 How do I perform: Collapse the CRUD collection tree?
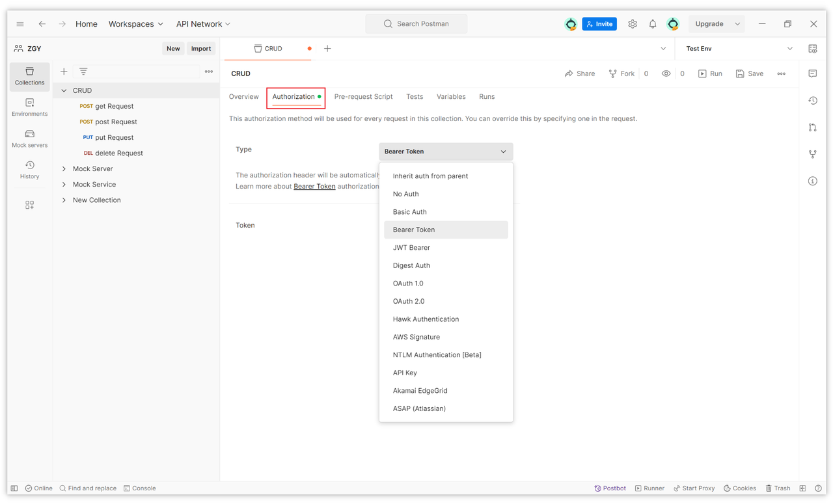click(64, 90)
